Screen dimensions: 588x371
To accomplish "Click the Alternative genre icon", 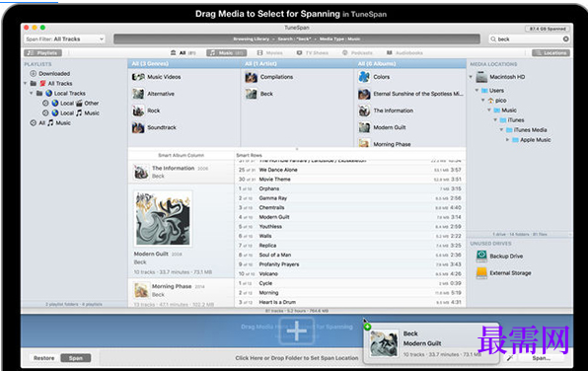I will (x=138, y=94).
